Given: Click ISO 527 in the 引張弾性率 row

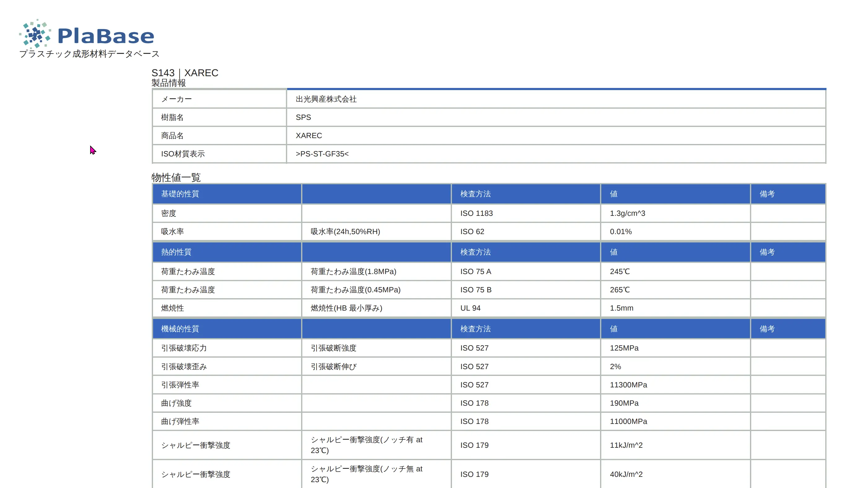Looking at the screenshot, I should (475, 385).
